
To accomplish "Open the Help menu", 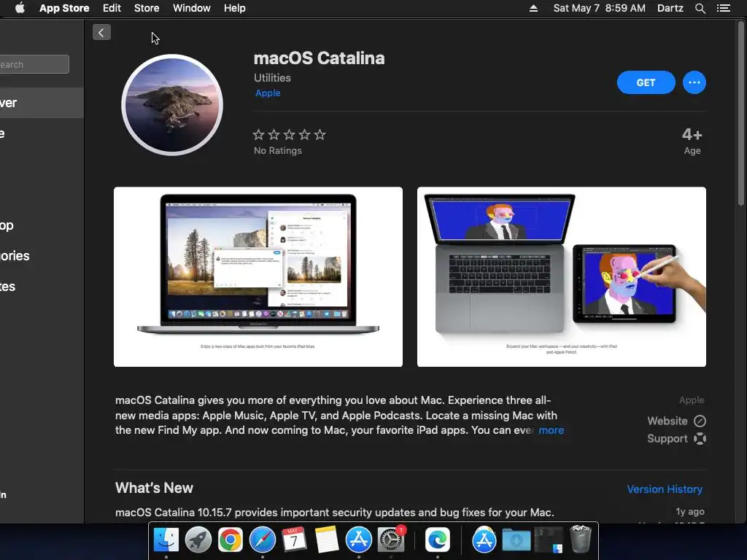I will (234, 8).
